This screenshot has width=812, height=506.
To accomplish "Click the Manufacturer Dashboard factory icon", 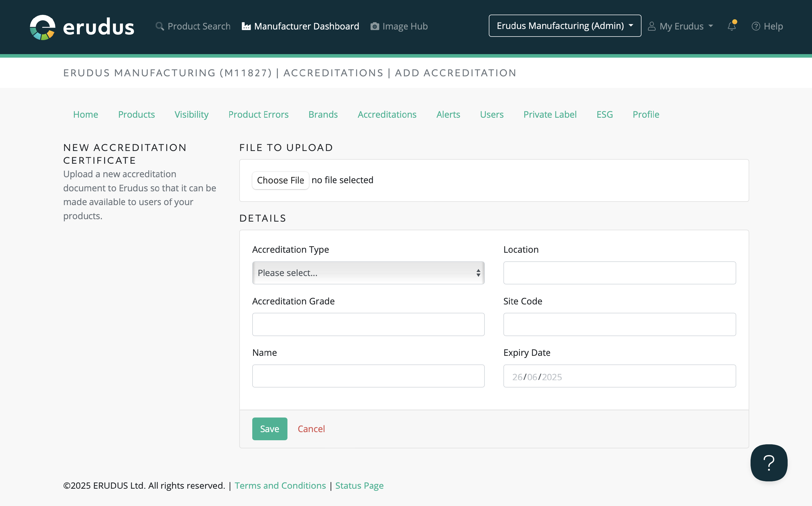I will click(246, 26).
